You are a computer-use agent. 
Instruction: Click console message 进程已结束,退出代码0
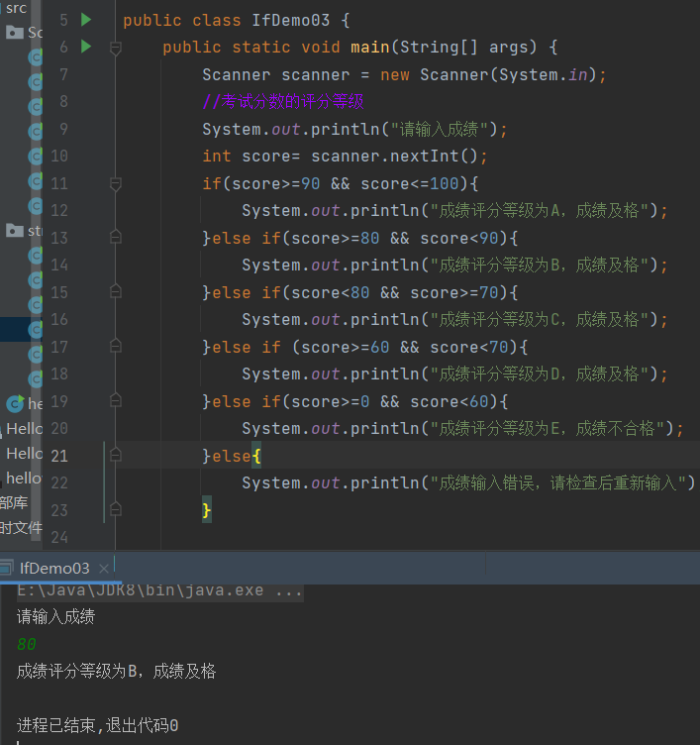click(97, 726)
